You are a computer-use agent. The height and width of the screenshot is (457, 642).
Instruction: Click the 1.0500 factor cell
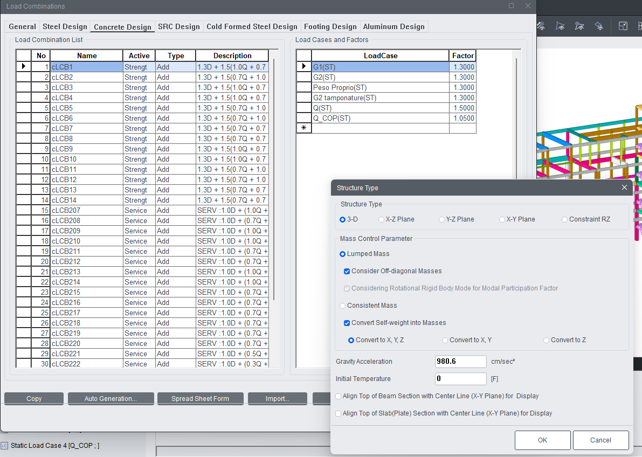pos(463,118)
